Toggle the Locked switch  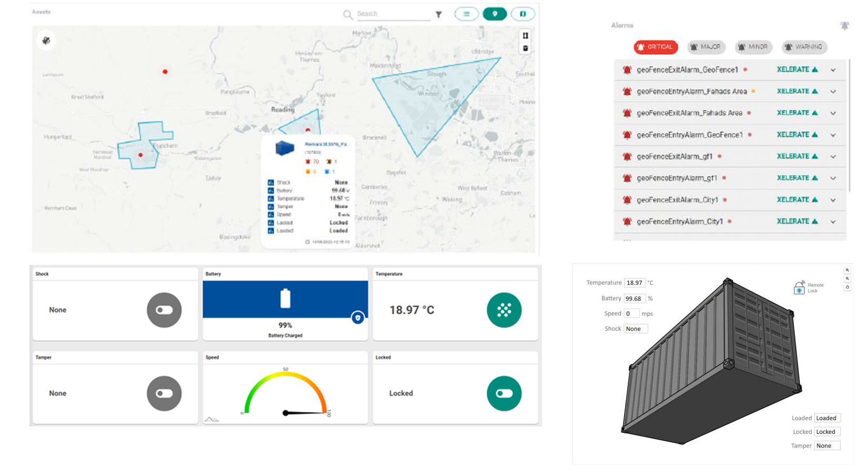(504, 393)
